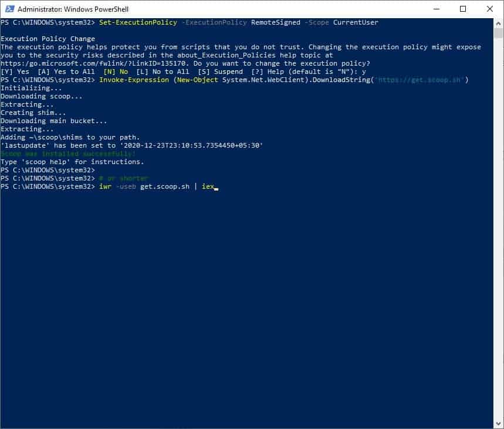Click the 'Set-ExecutionPolicy' command text

[138, 22]
